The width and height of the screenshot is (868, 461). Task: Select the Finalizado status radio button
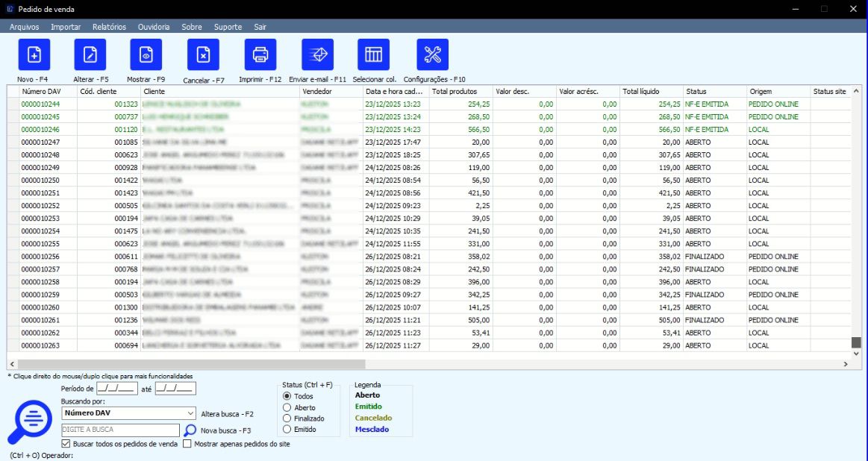[x=287, y=418]
